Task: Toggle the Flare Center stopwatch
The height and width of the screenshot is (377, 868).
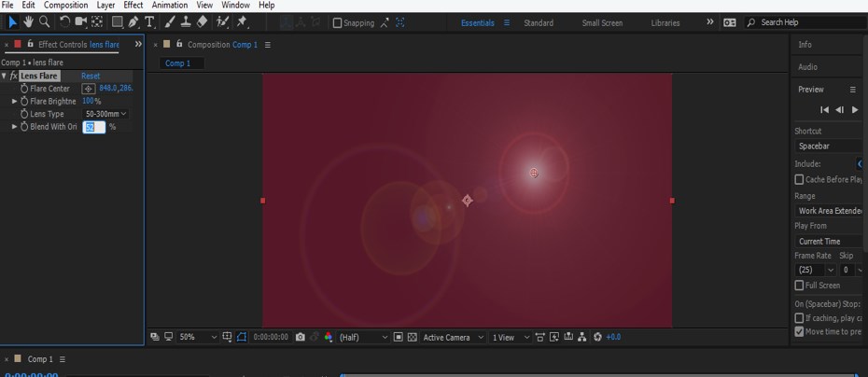Action: (x=24, y=89)
